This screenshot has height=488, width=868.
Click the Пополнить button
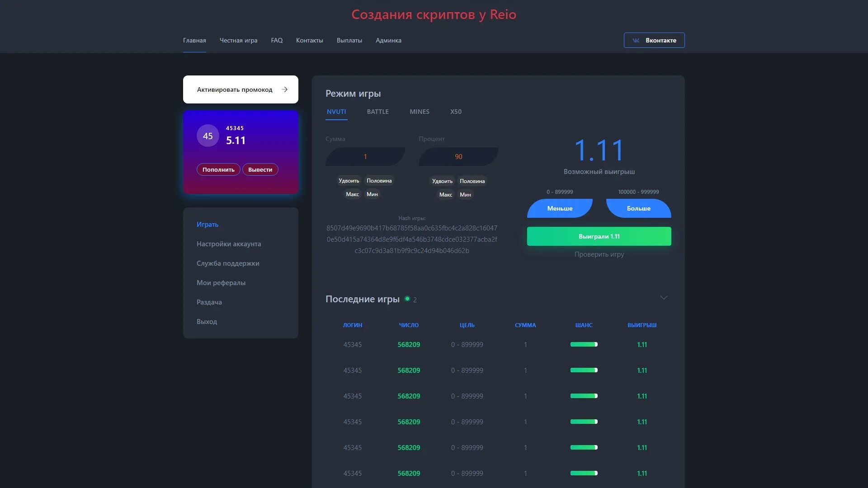point(218,169)
